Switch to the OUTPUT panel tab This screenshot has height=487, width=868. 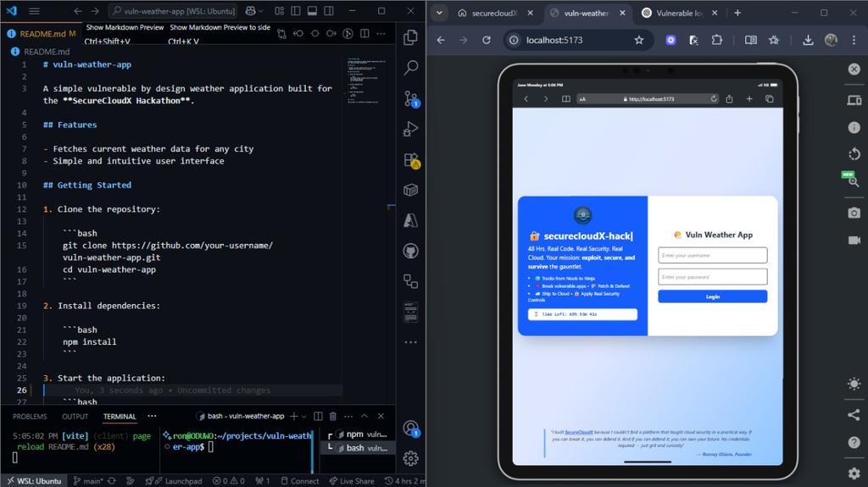coord(75,417)
